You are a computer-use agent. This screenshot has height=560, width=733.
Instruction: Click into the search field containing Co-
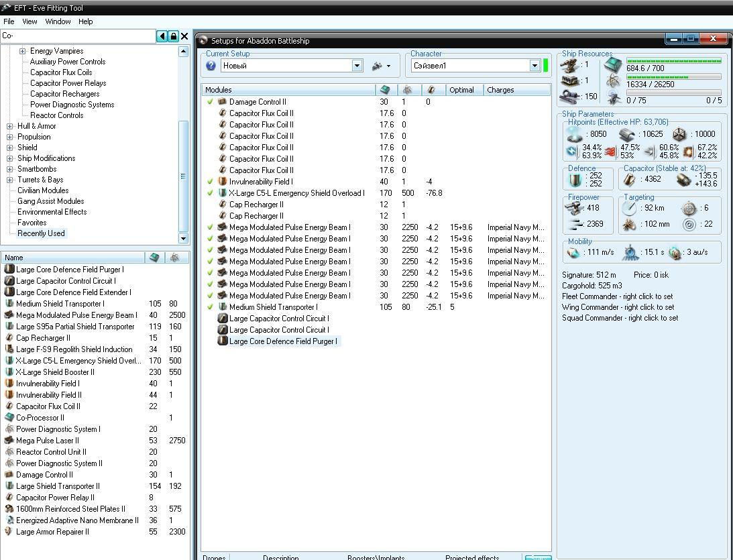click(x=78, y=36)
